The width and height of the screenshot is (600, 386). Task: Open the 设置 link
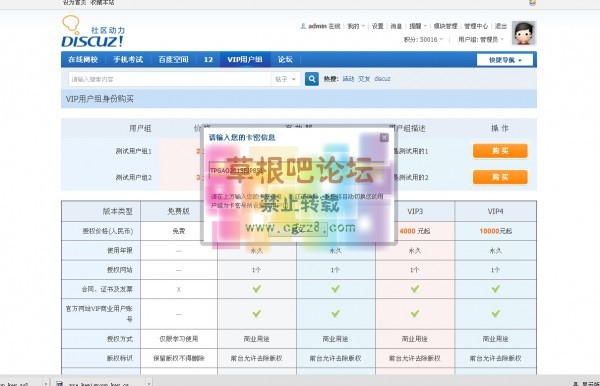[377, 26]
